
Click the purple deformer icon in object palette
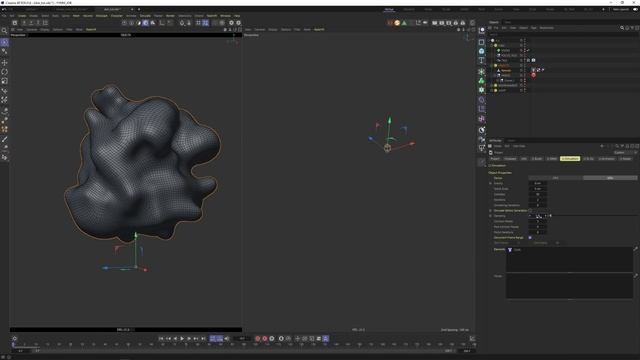(x=482, y=100)
